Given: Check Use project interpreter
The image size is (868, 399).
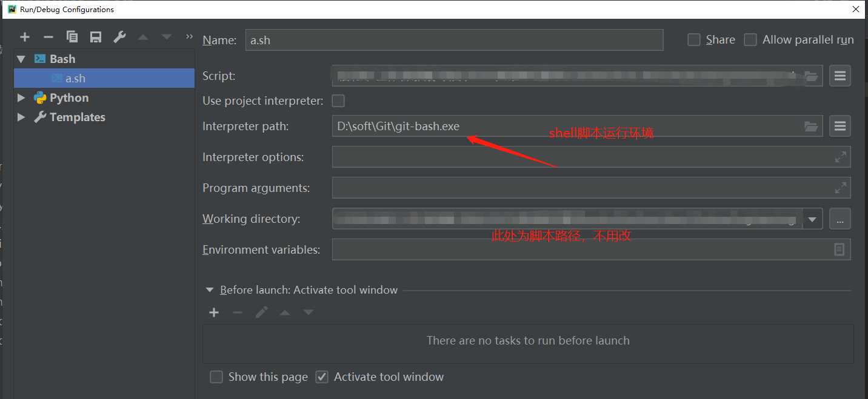Looking at the screenshot, I should (x=338, y=101).
